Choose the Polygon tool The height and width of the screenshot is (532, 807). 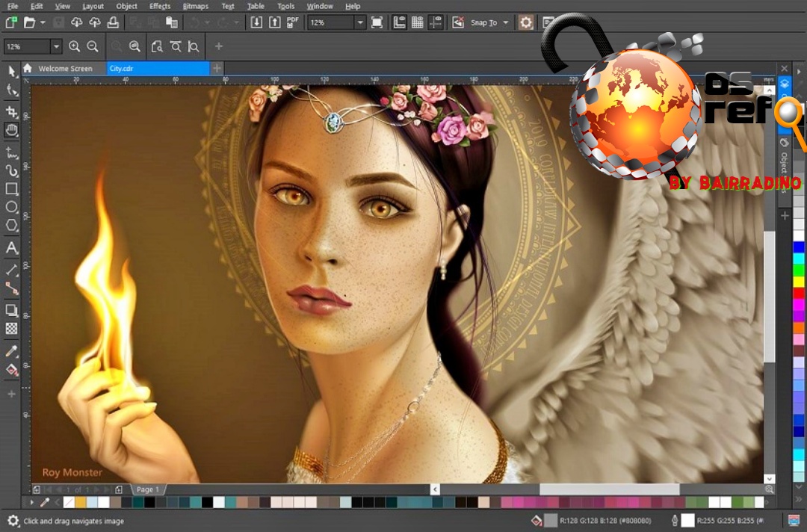click(x=11, y=226)
